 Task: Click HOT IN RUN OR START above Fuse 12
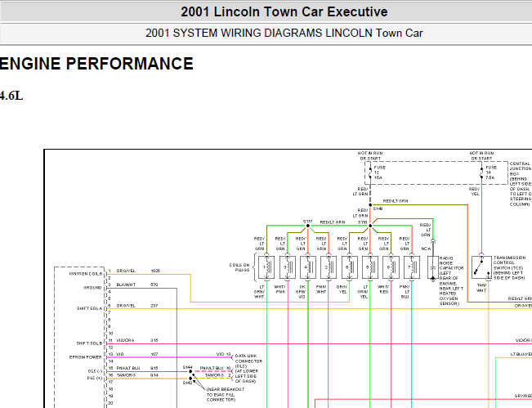(x=370, y=156)
